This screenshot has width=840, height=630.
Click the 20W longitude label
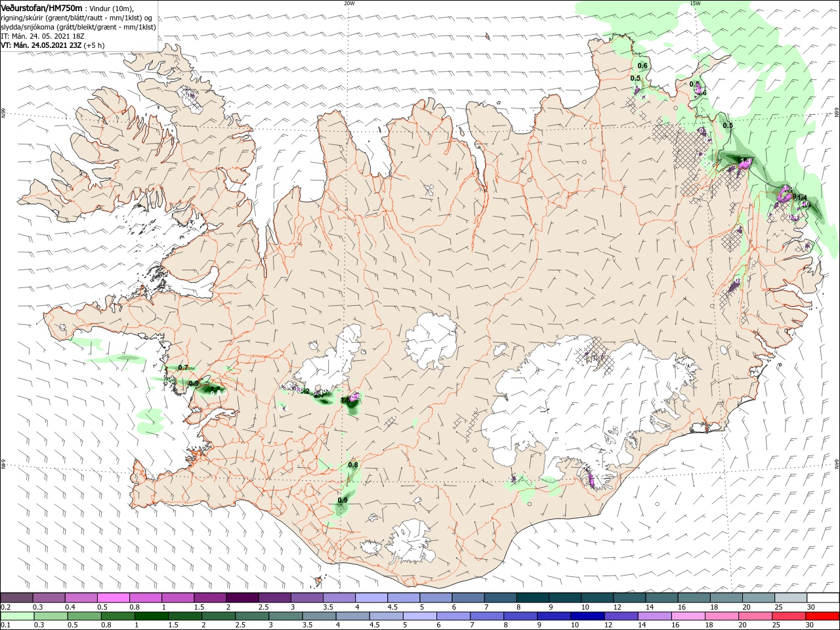pos(349,3)
